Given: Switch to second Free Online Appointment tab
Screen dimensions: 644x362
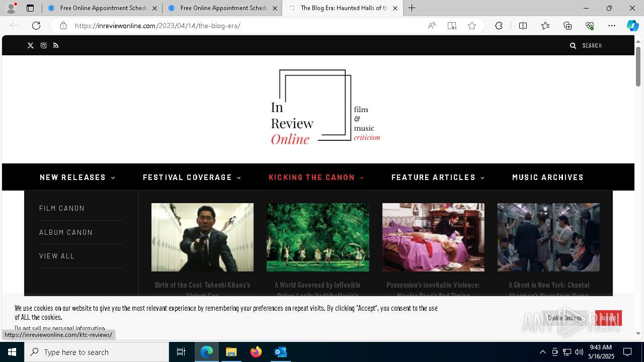Looking at the screenshot, I should 222,8.
